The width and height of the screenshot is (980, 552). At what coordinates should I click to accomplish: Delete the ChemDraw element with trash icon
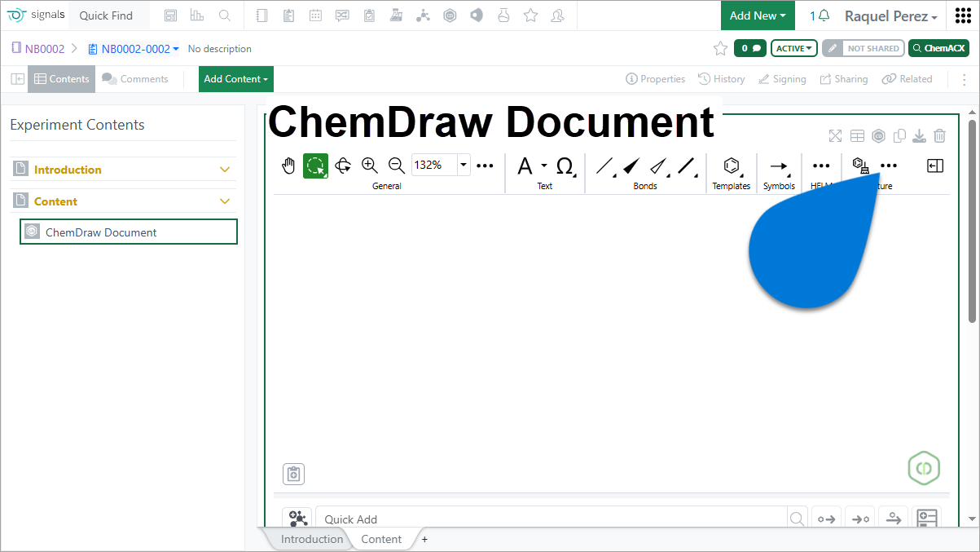(x=939, y=136)
